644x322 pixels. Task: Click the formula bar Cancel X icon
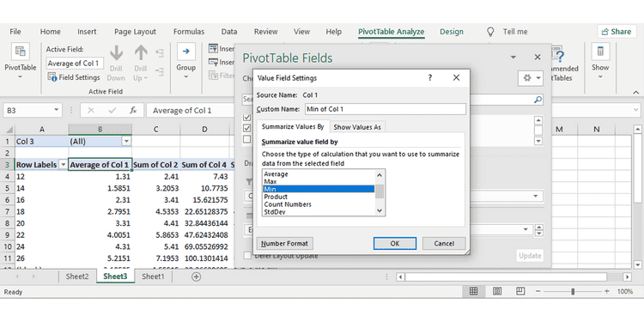tap(91, 111)
